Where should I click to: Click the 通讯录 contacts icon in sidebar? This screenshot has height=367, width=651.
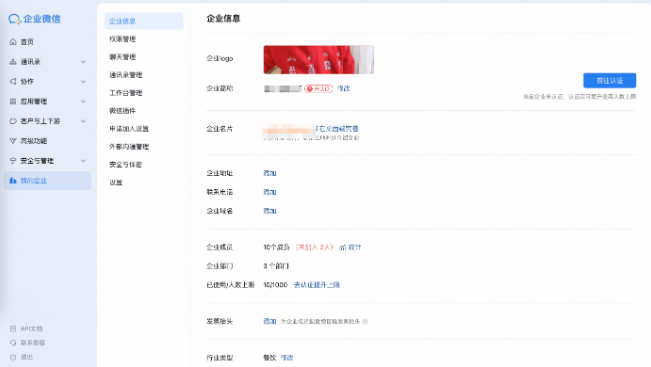[13, 61]
